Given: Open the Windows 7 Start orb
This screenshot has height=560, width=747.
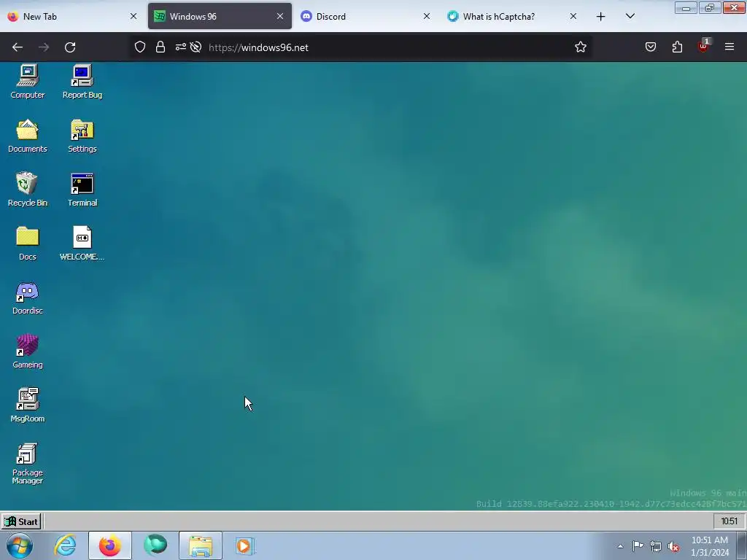Looking at the screenshot, I should [20, 545].
